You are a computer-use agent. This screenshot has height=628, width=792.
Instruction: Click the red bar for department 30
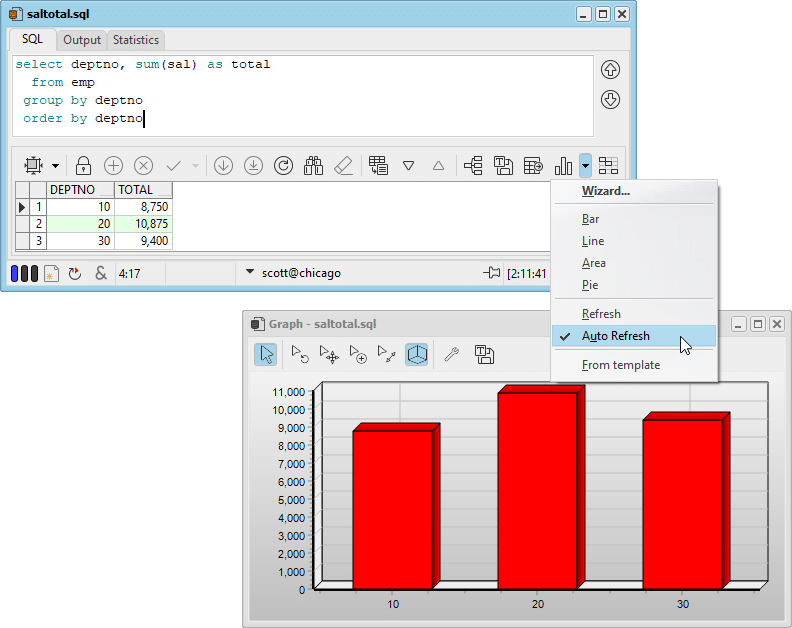click(x=682, y=504)
